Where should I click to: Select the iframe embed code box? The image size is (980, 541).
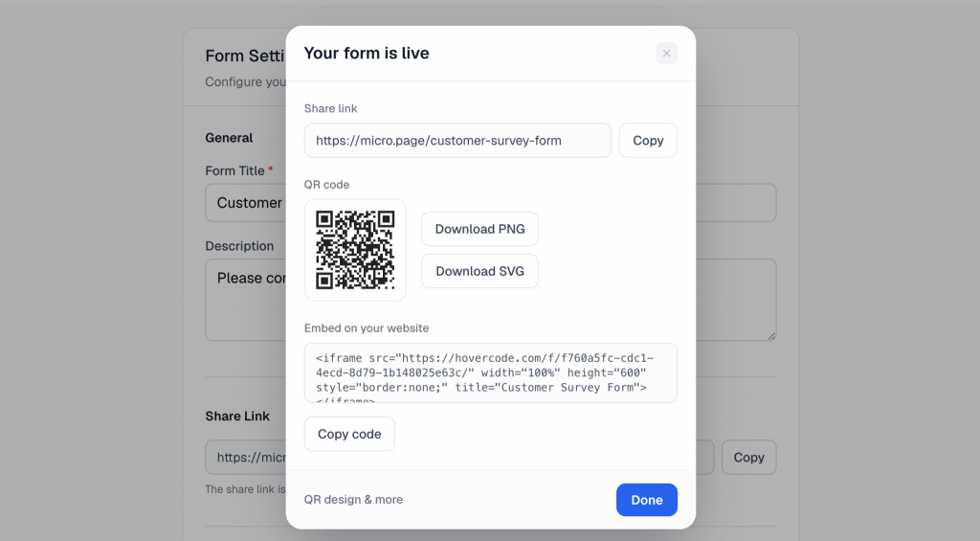(x=491, y=372)
